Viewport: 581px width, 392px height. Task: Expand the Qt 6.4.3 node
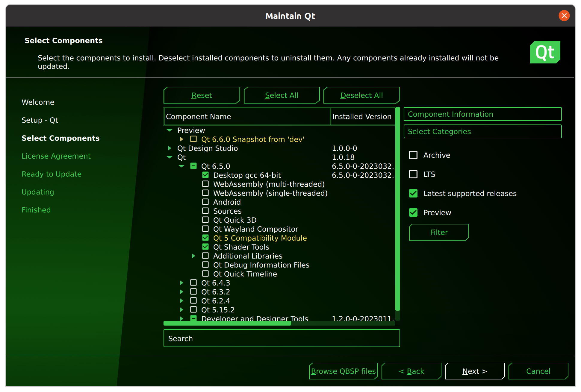pos(181,283)
